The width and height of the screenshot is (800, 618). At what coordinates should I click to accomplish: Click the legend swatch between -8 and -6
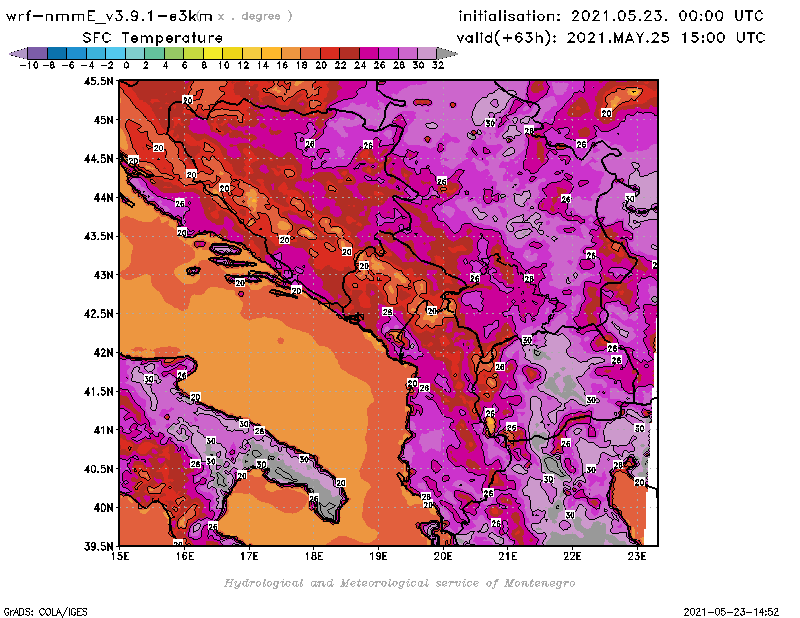tap(57, 53)
